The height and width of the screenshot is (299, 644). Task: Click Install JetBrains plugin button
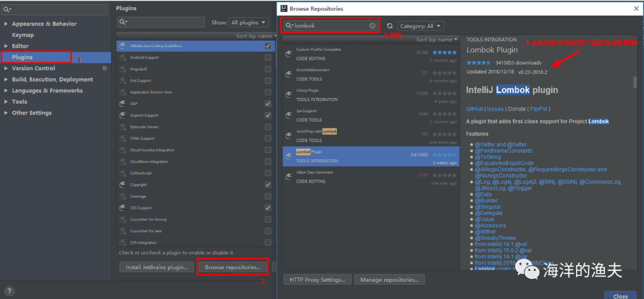pos(156,267)
